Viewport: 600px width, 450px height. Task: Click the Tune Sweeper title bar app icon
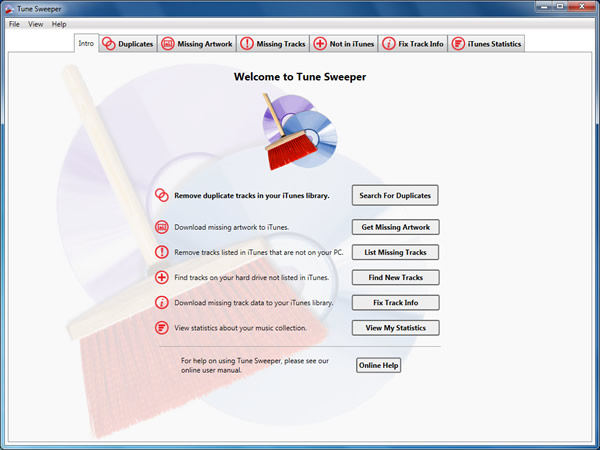pyautogui.click(x=9, y=9)
